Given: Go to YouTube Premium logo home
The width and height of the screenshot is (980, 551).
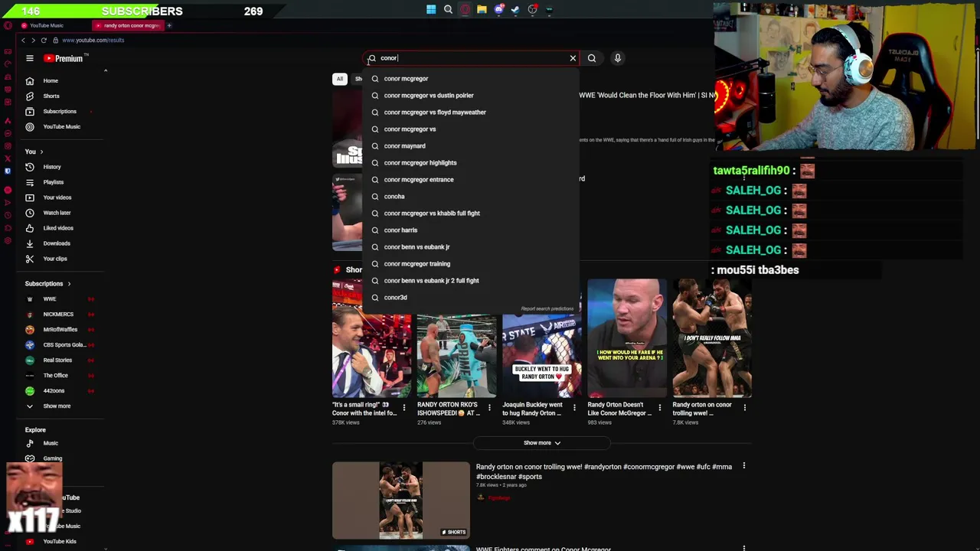Looking at the screenshot, I should [65, 58].
